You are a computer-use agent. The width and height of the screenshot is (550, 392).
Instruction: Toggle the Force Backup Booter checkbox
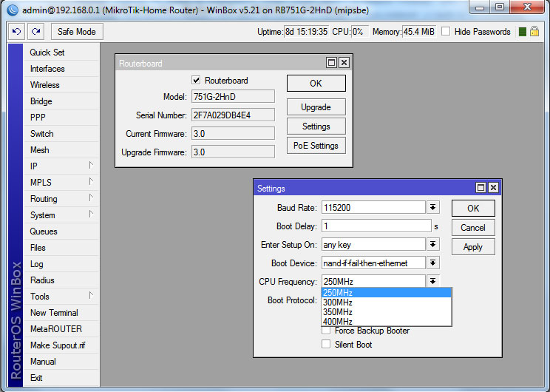point(326,331)
